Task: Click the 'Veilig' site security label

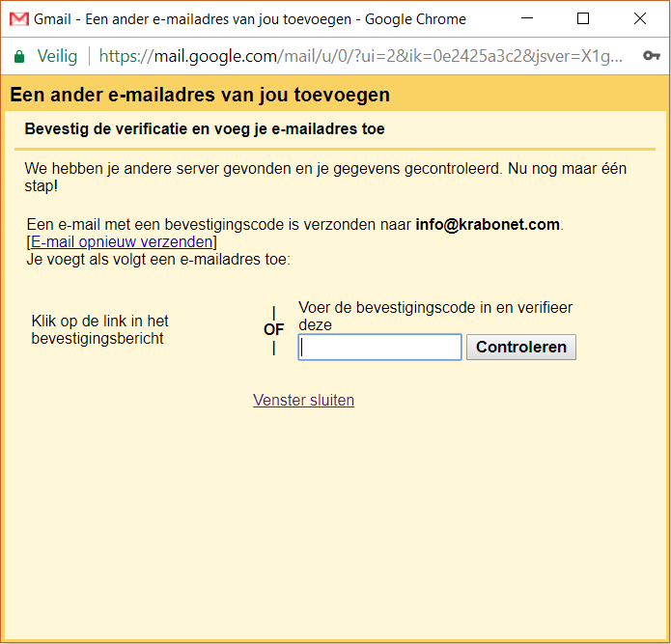Action: [57, 56]
